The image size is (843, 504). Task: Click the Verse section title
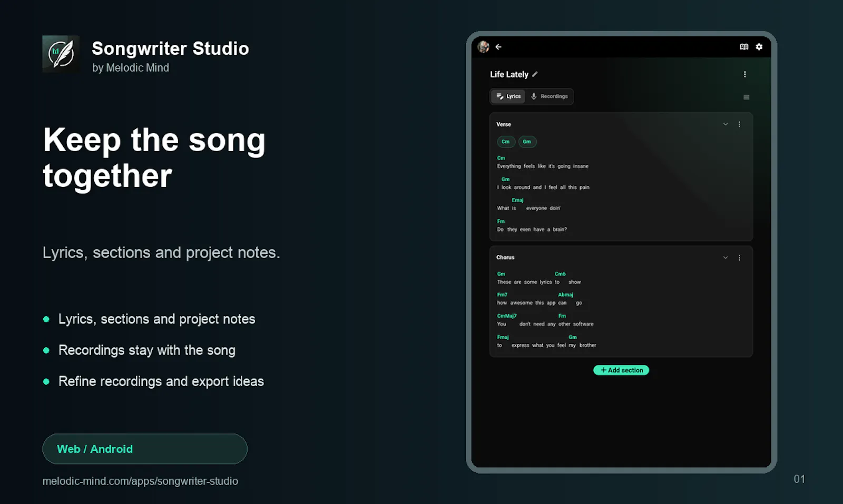504,124
